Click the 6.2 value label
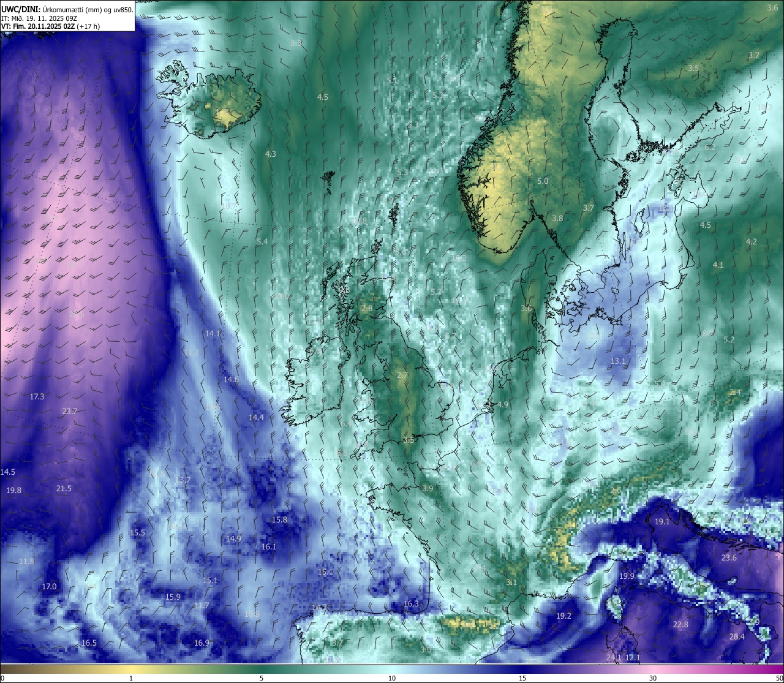Screen dimensions: 784x683 710,147
